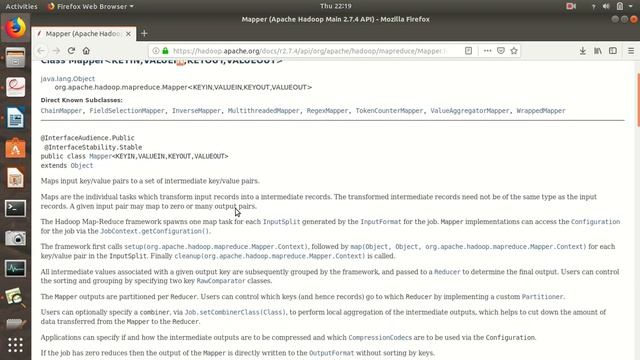Open the cleanup(...Mapper.Context) method link
640x360 pixels.
coord(270,256)
